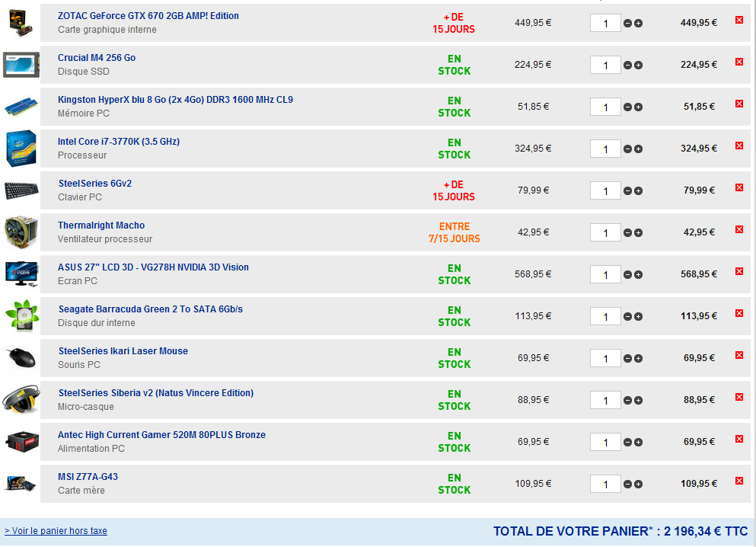The image size is (756, 547).
Task: Remove ZOTAC GeForce GTX 670 from cart
Action: click(x=738, y=20)
